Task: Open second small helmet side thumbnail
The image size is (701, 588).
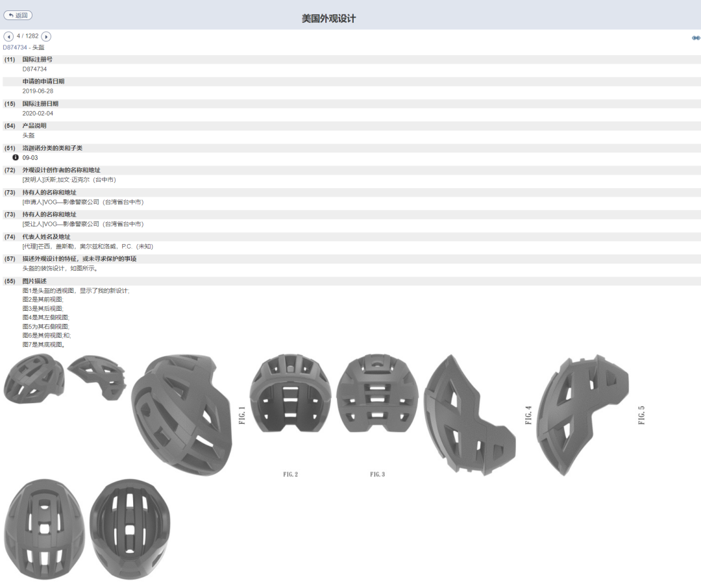Action: [97, 377]
